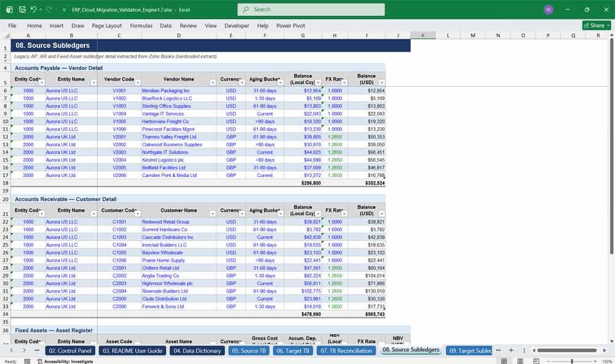The image size is (615, 364).
Task: Click the Excel app icon
Action: point(9,9)
